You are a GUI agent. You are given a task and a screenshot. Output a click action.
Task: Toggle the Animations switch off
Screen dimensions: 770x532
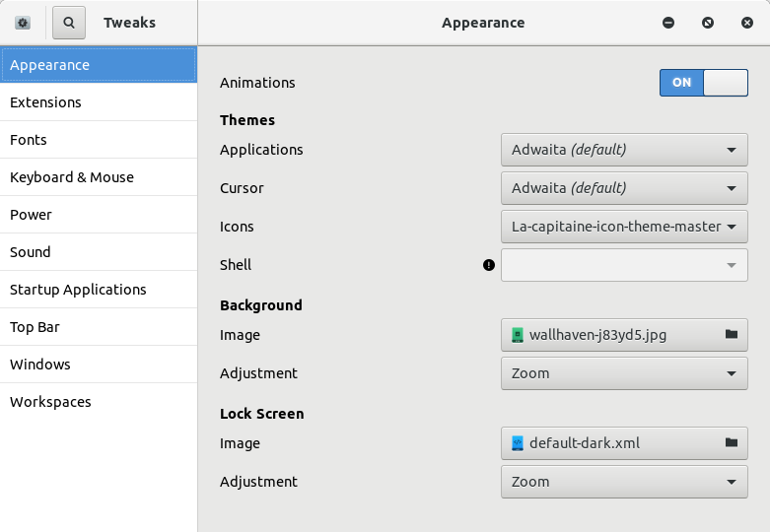coord(703,83)
